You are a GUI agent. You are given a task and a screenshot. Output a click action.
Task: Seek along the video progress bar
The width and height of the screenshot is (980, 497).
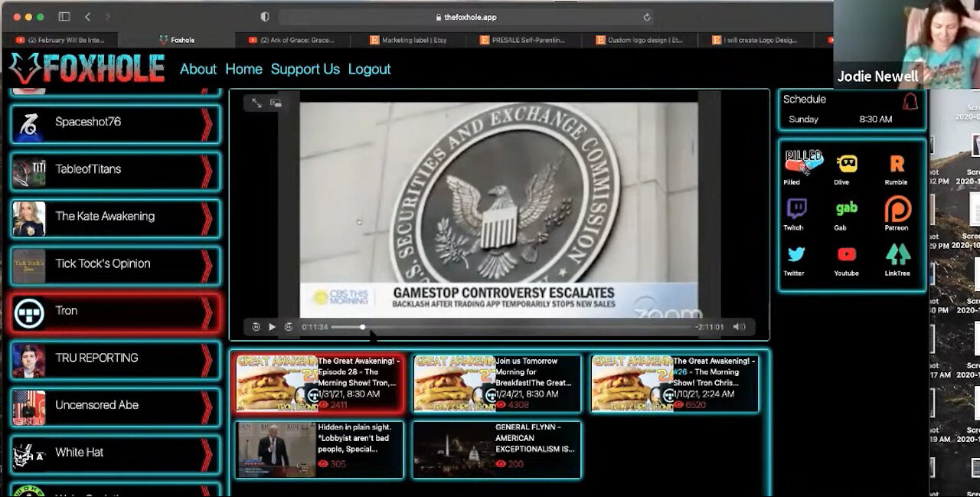[x=511, y=327]
